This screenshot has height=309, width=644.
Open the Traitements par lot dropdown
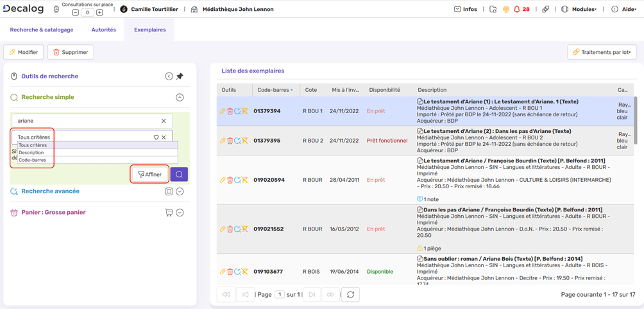tap(602, 52)
